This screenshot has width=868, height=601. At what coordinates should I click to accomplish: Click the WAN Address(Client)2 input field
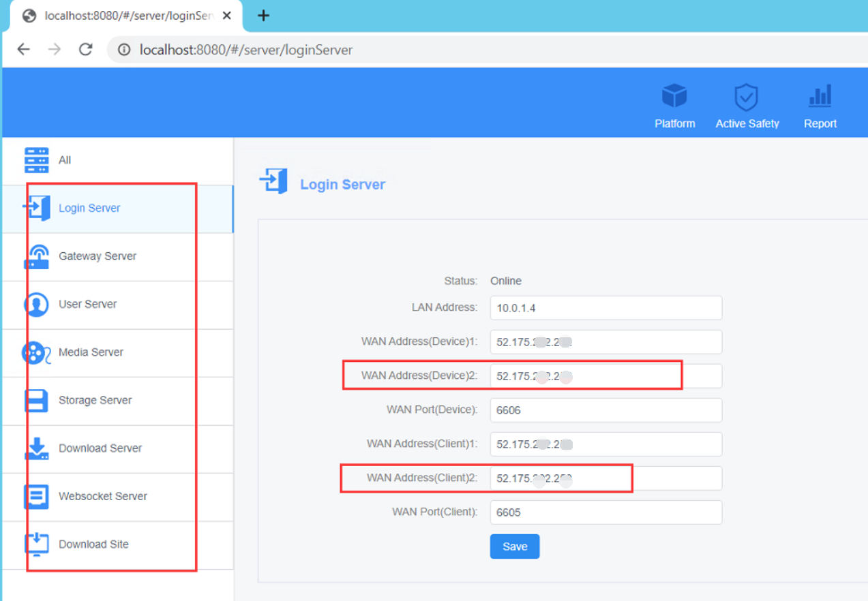point(606,478)
